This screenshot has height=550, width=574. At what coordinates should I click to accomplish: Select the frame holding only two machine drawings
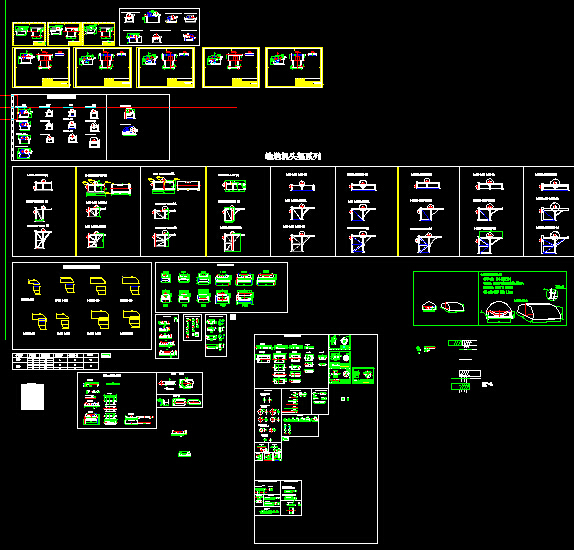(x=138, y=127)
